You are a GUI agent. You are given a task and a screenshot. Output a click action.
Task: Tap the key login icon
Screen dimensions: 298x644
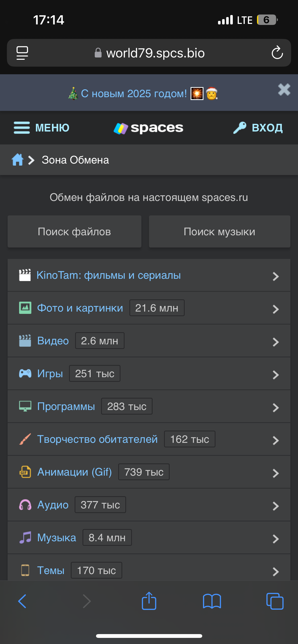click(240, 128)
